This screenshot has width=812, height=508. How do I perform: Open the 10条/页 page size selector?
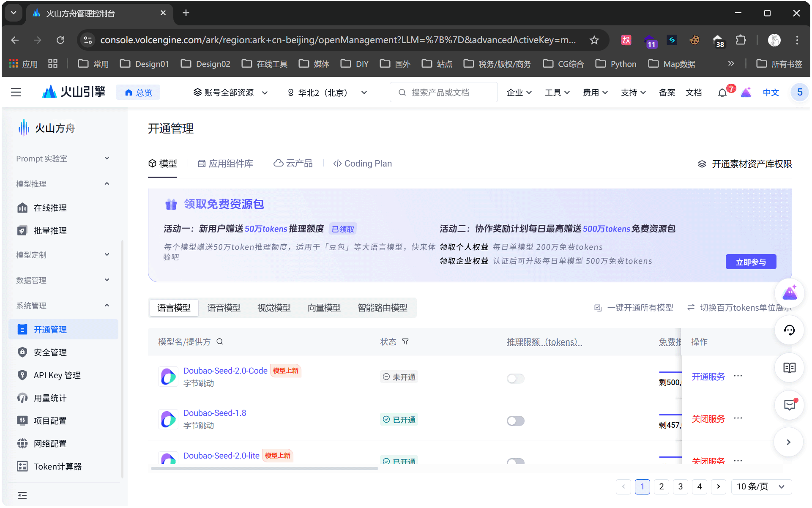761,486
